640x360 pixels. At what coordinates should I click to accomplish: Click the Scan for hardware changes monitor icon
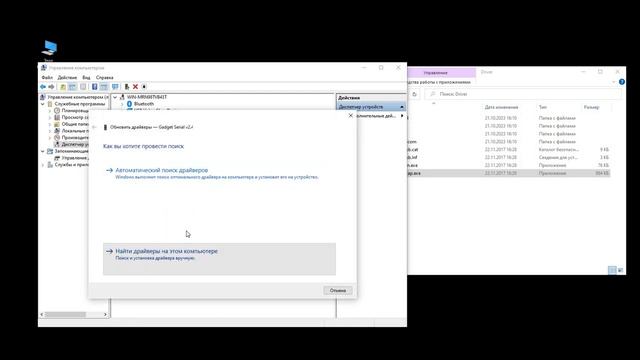pos(115,87)
